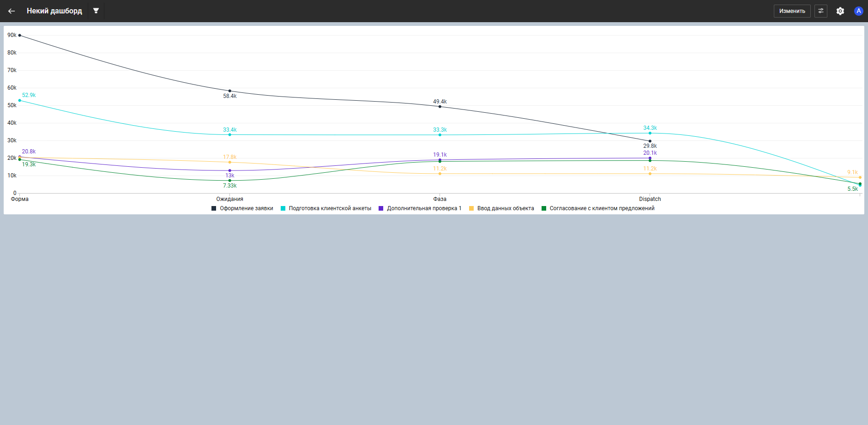Click the 58.4k data point

230,91
